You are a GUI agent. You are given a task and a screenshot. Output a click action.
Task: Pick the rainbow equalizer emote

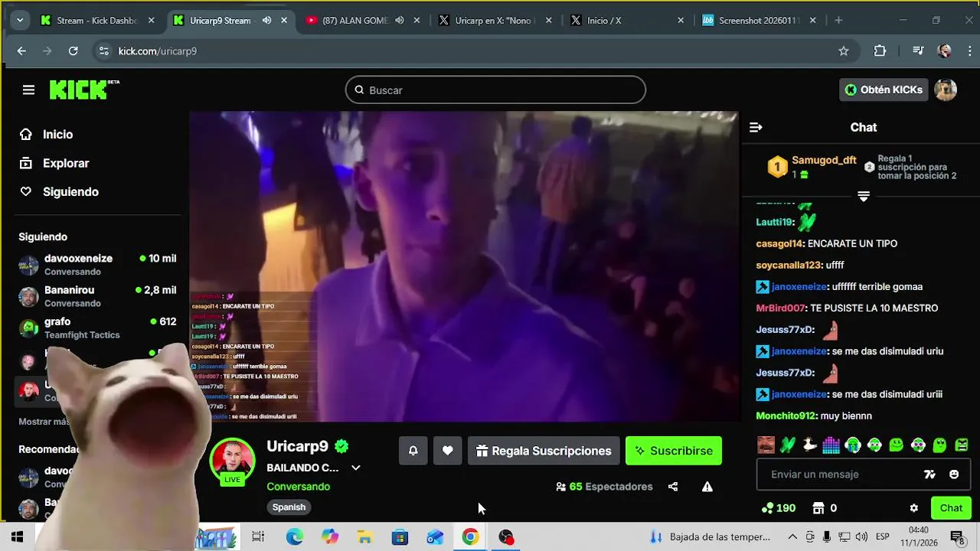click(831, 445)
